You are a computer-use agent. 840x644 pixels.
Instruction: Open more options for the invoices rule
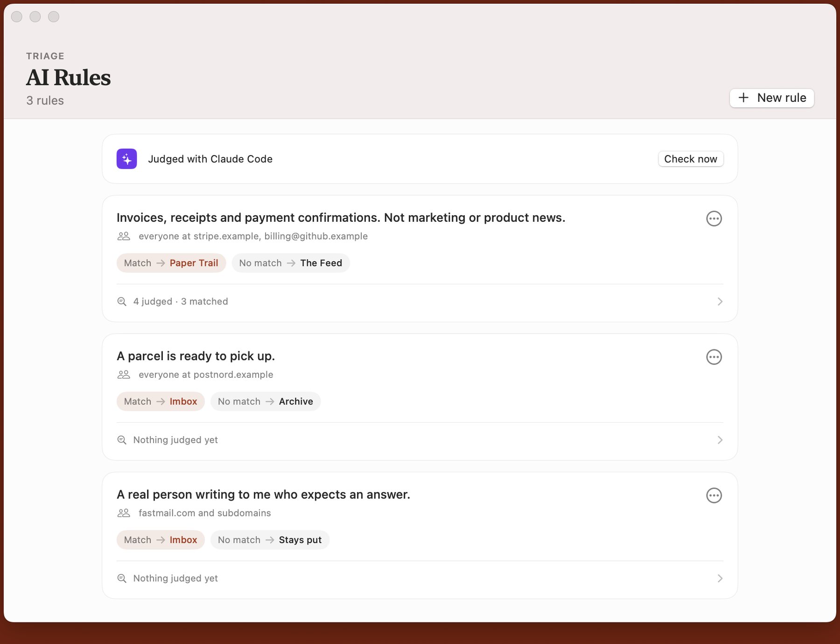[714, 218]
